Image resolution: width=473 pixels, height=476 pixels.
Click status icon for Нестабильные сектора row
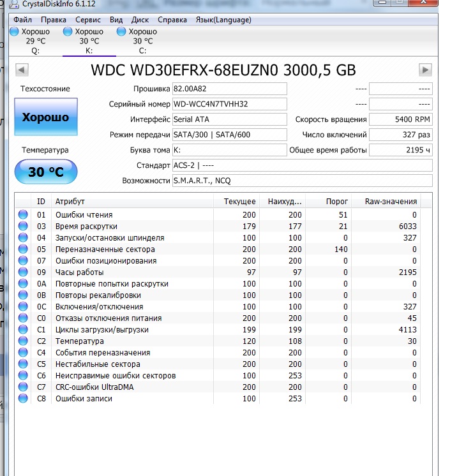[23, 364]
